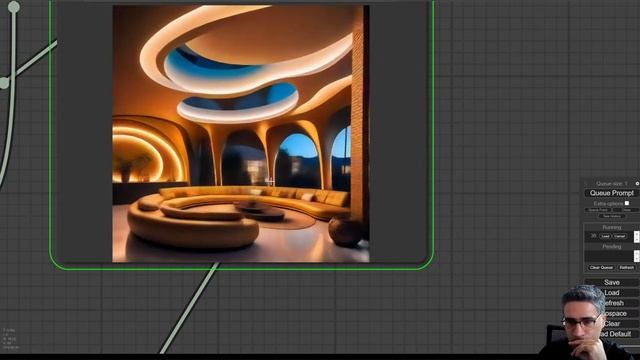Click the Clear Queue button

click(x=601, y=267)
